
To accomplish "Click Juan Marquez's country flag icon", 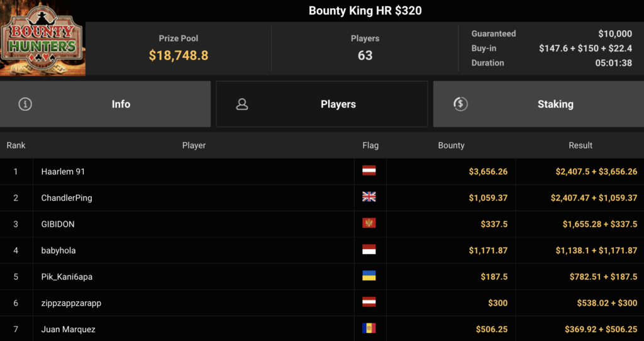I will (x=369, y=329).
